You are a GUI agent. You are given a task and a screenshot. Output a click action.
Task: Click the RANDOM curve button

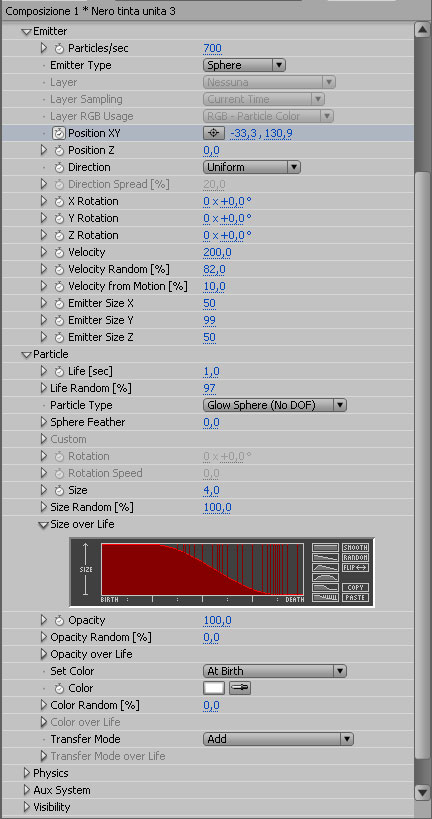(x=355, y=557)
